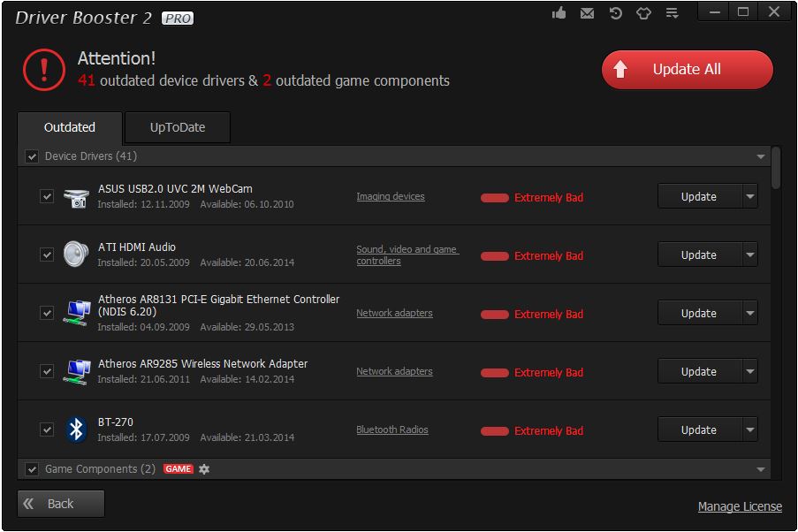Open Game Components settings gear
The width and height of the screenshot is (798, 532).
tap(204, 469)
